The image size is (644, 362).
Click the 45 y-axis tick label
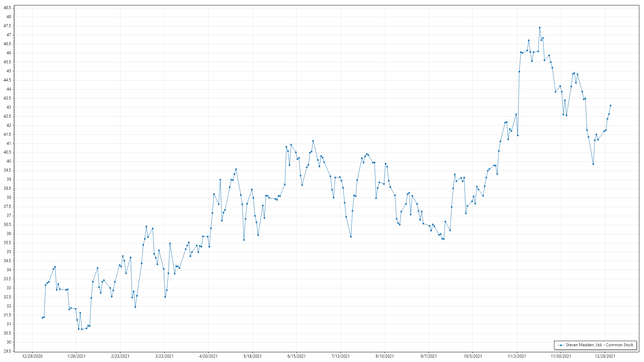(8, 71)
